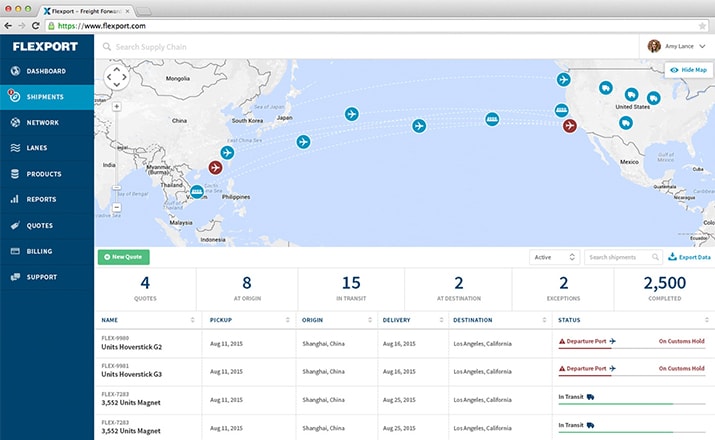Click the browser back arrow
This screenshot has height=440, width=715.
[8, 26]
